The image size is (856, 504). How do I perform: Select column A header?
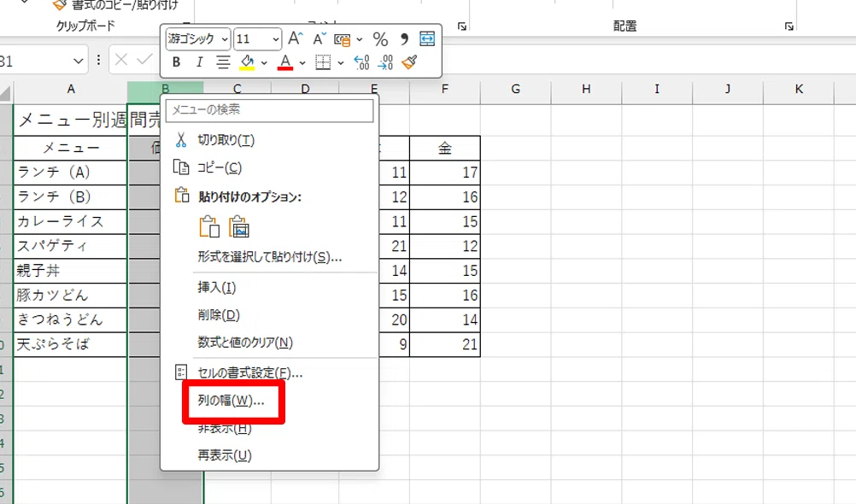[70, 90]
